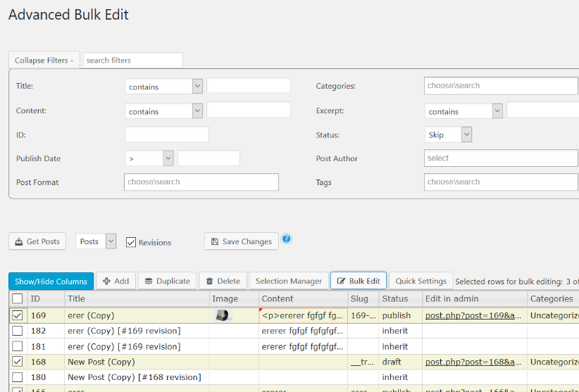Click the Get Posts button
Image resolution: width=579 pixels, height=392 pixels.
click(37, 241)
